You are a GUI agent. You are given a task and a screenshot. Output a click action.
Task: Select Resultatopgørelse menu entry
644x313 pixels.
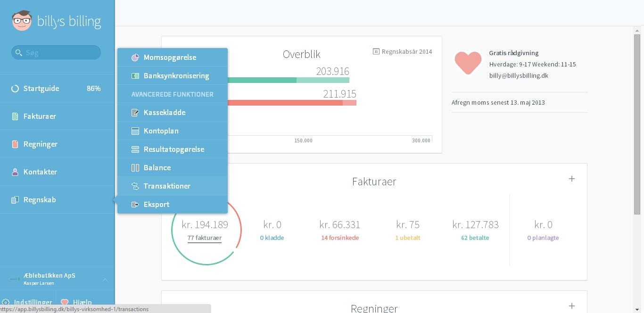173,149
